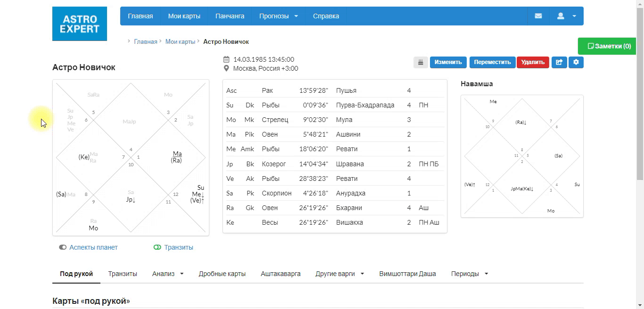The width and height of the screenshot is (644, 309).
Task: Open the user profile icon menu
Action: (566, 16)
